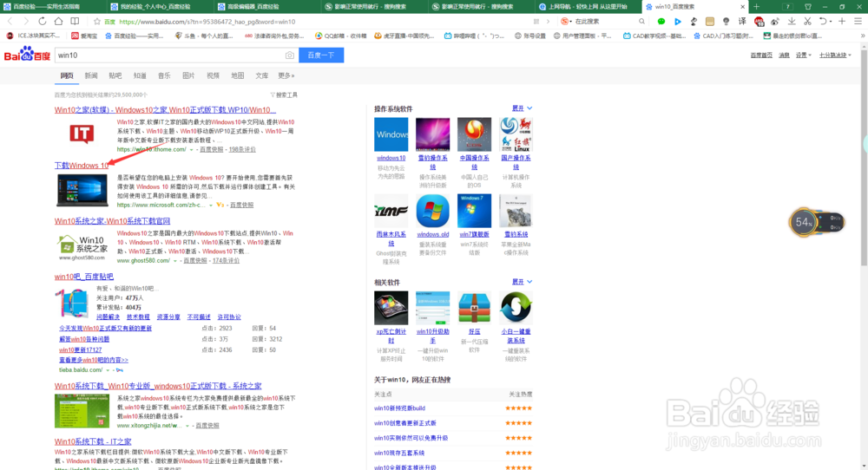868x470 pixels.
Task: Open a new tab with plus button
Action: coord(756,7)
